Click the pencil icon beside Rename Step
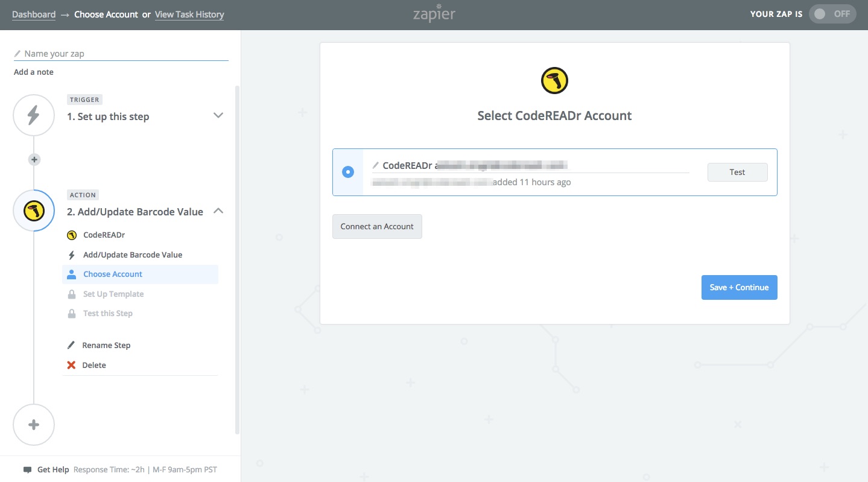The image size is (868, 482). (x=71, y=346)
